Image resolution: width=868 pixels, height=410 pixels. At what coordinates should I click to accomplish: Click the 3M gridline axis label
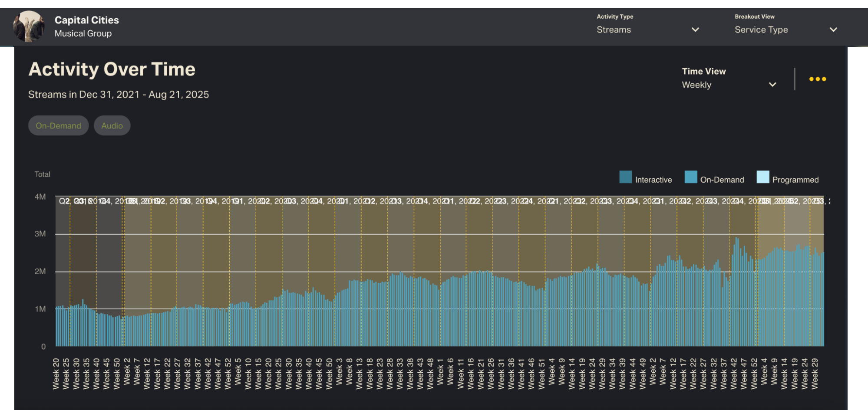pyautogui.click(x=40, y=234)
